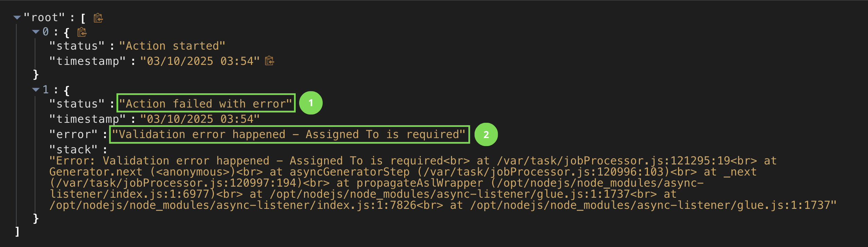
Task: Select the "Action started" status value
Action: (172, 46)
